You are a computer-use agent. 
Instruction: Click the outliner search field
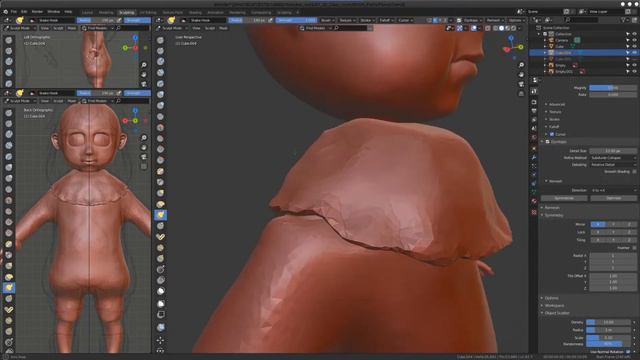click(581, 20)
